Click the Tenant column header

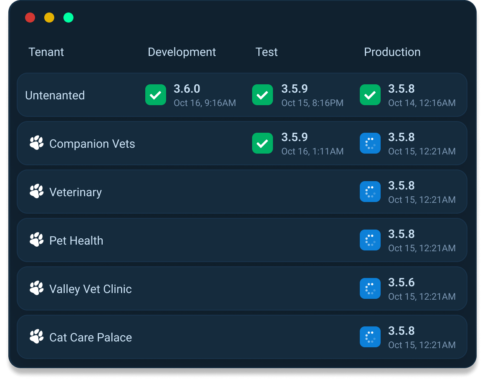(x=46, y=52)
